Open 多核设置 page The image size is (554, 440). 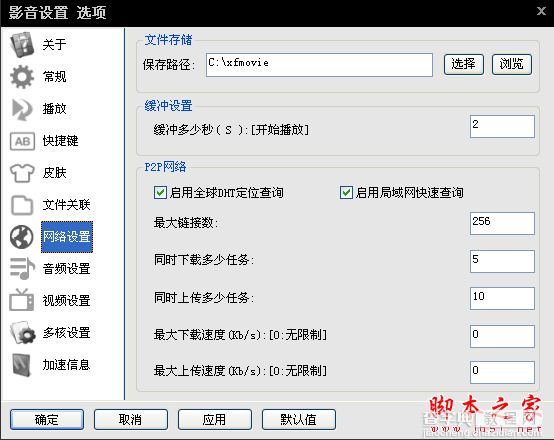66,333
